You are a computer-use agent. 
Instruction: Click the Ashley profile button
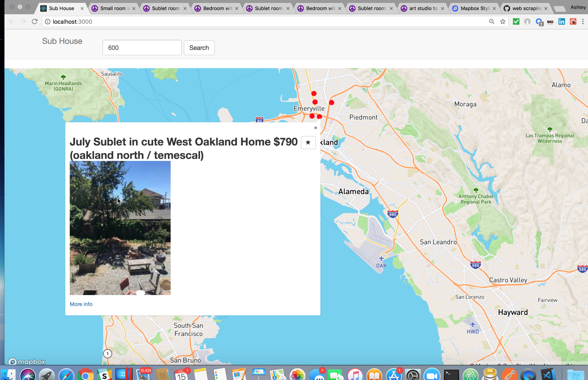[x=578, y=7]
